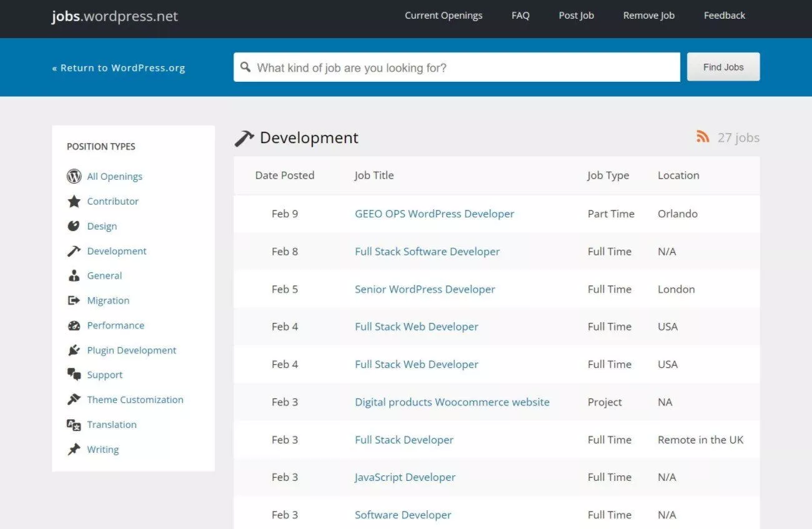
Task: Click the Part Time job type cell
Action: [611, 214]
